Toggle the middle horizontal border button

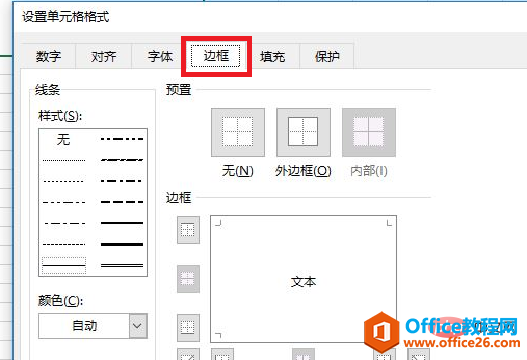188,279
